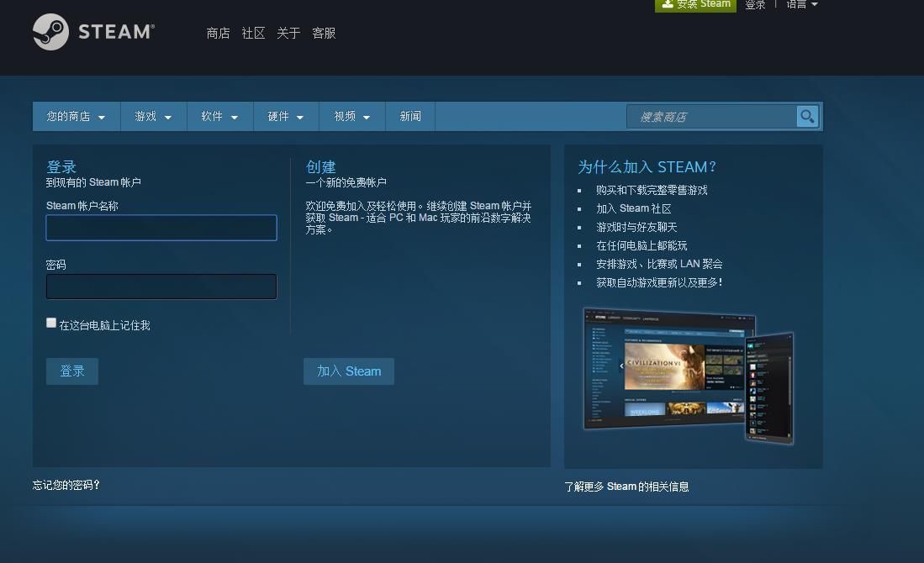Image resolution: width=924 pixels, height=563 pixels.
Task: Focus the Steam 帐户名称 input field
Action: click(x=161, y=228)
